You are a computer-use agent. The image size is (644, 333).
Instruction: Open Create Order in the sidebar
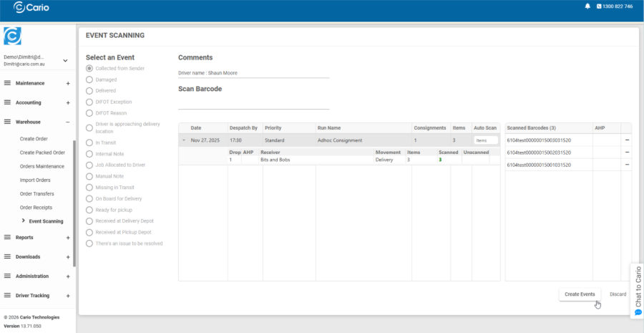[34, 139]
